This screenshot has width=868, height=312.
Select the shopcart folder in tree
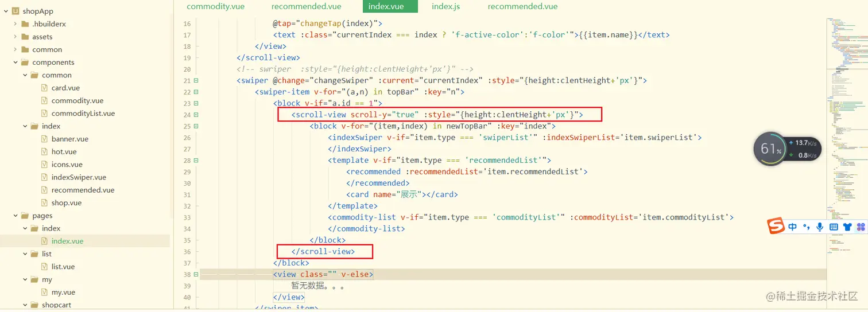pyautogui.click(x=56, y=305)
